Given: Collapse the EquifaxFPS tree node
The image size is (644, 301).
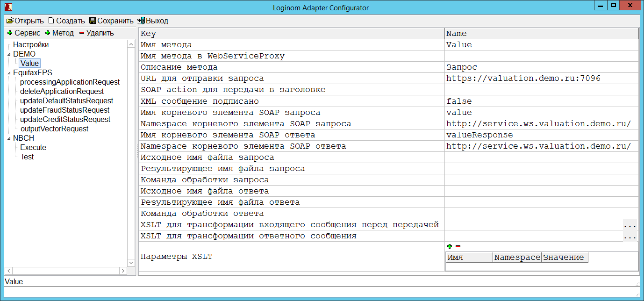Looking at the screenshot, I should 9,73.
